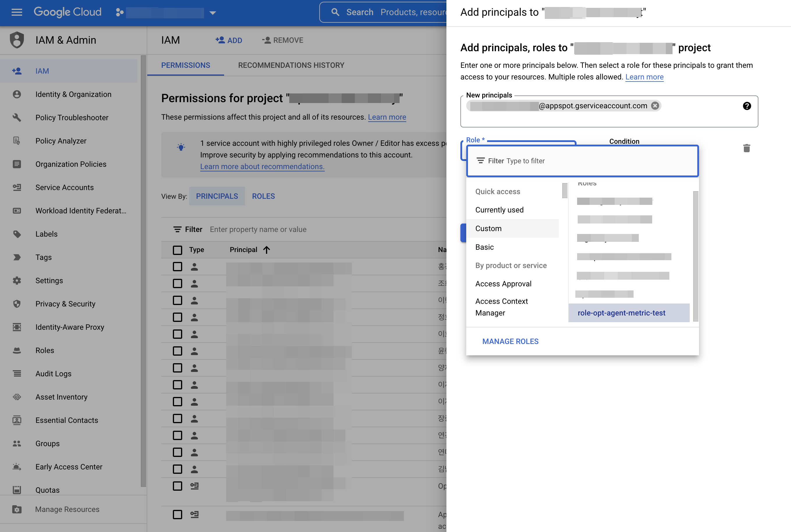Open the help icon in New principals

tap(746, 106)
